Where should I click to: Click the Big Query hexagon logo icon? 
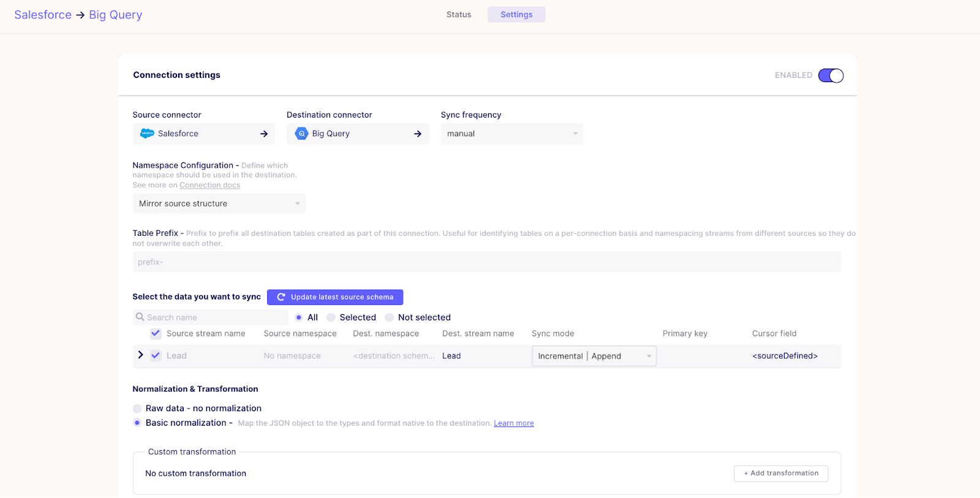301,134
